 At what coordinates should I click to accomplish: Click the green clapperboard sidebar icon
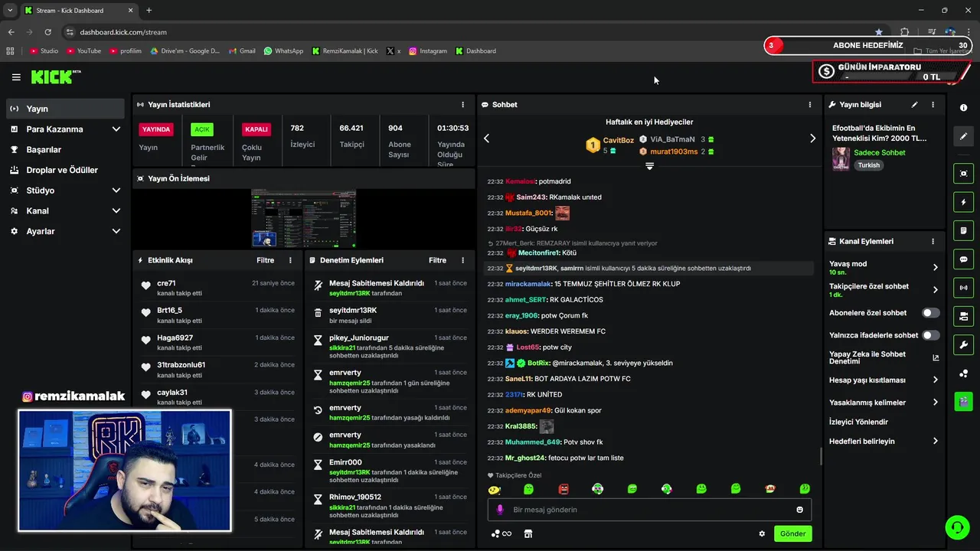964,401
